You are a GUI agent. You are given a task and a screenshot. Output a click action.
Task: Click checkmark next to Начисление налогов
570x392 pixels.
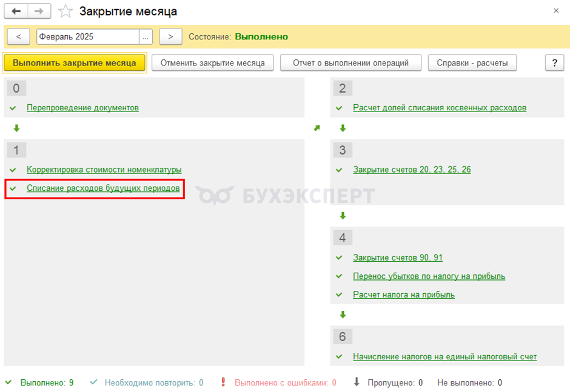click(x=339, y=357)
